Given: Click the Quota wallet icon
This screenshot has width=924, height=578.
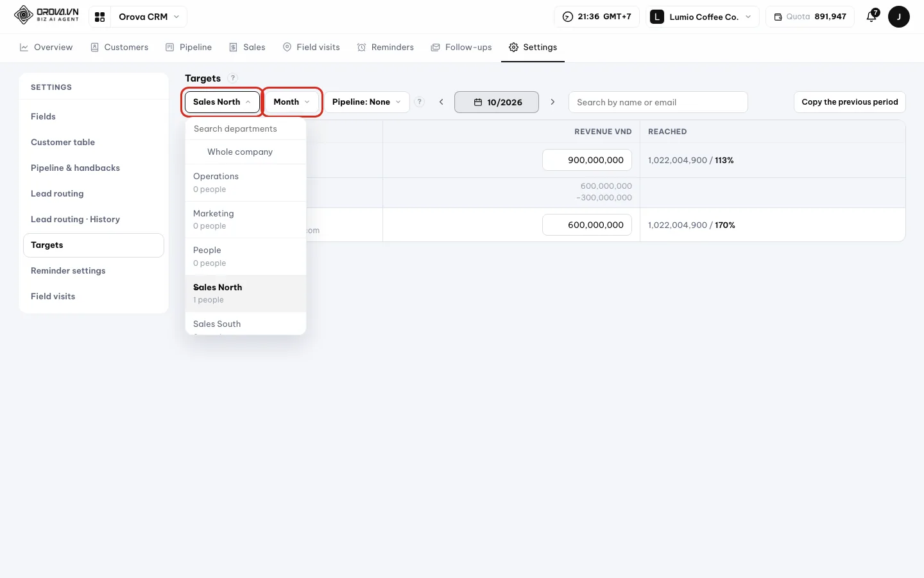Looking at the screenshot, I should pyautogui.click(x=778, y=17).
